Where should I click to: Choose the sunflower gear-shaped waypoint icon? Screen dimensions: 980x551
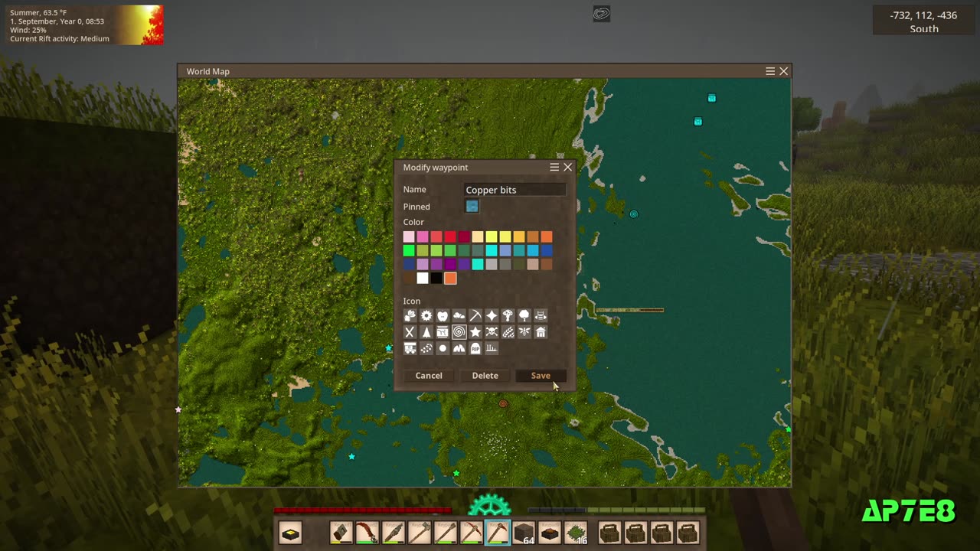click(426, 315)
